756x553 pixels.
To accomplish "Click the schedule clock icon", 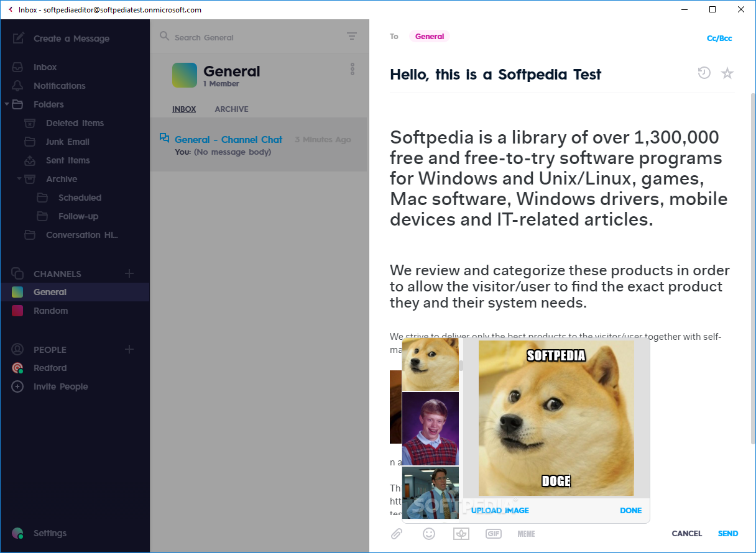I will [x=704, y=73].
